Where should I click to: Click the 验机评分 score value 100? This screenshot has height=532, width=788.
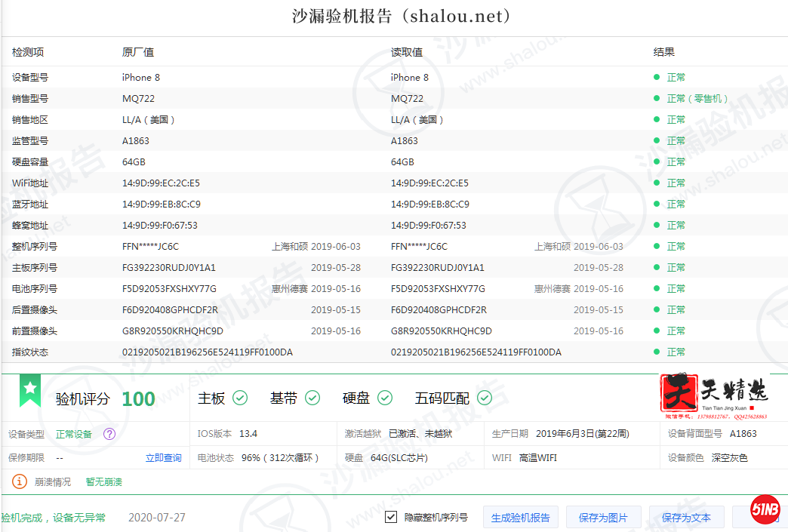click(138, 399)
